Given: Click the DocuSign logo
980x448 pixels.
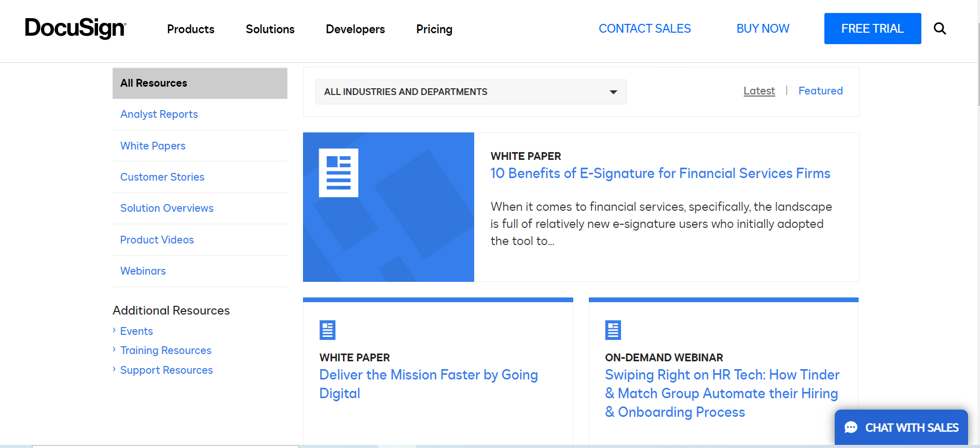Looking at the screenshot, I should [x=76, y=29].
